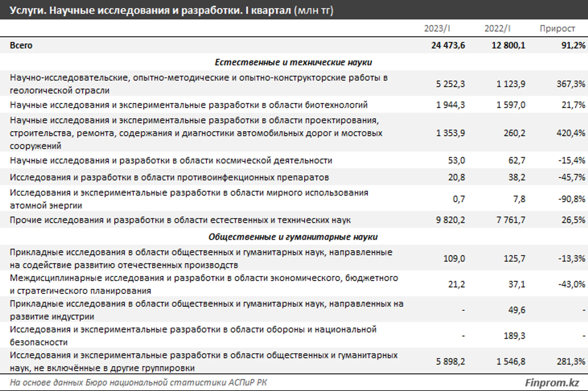Click the Finprom.kz attribution

coord(552,383)
